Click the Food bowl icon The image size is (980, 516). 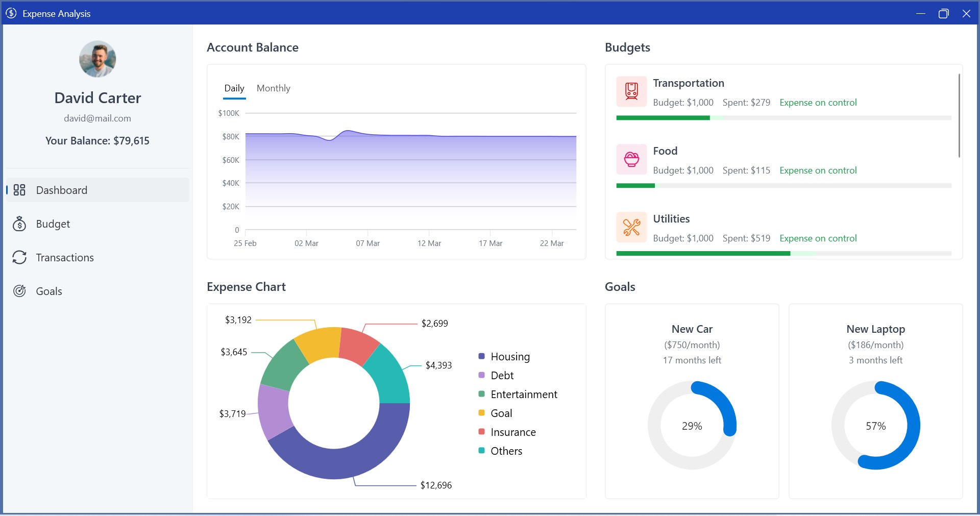coord(631,159)
